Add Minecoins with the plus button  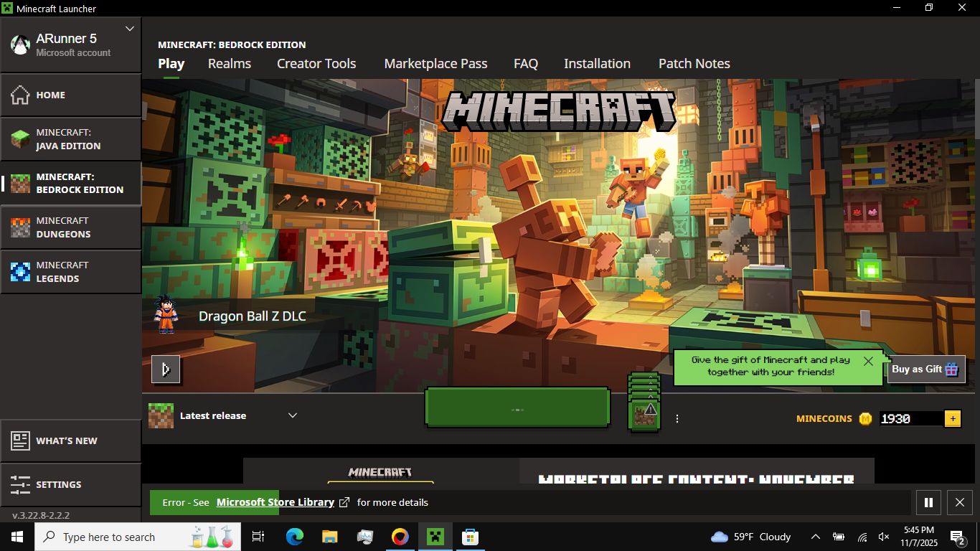(x=953, y=418)
